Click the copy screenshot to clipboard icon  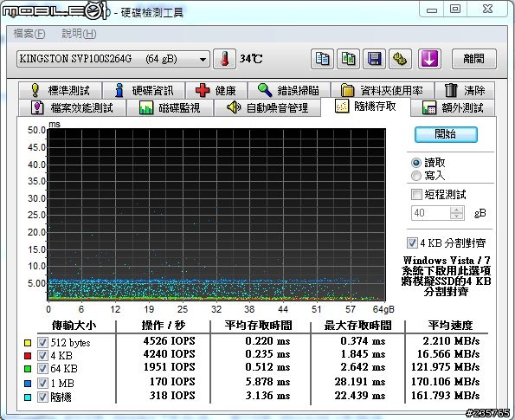(x=348, y=59)
